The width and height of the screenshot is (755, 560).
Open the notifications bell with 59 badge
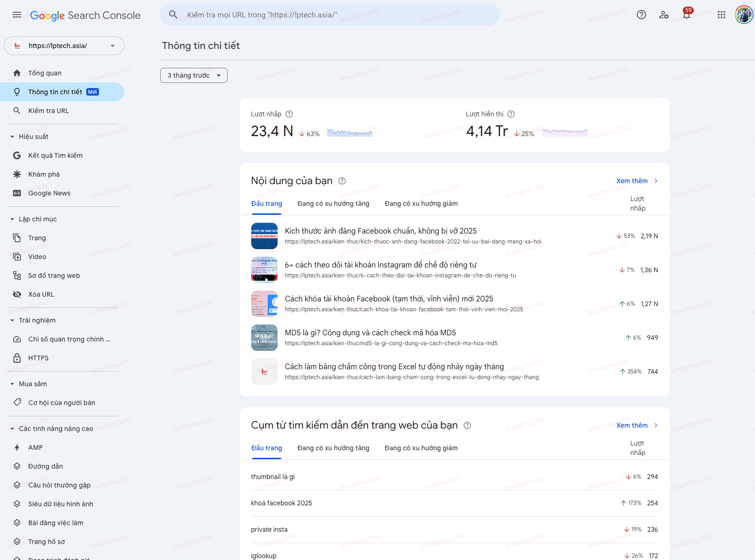point(687,14)
